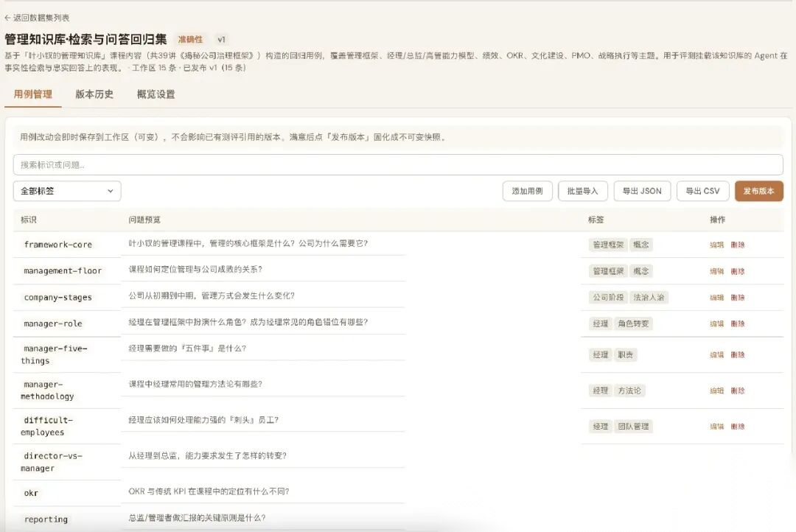
Task: Open the 版本历史 tab
Action: coord(94,94)
